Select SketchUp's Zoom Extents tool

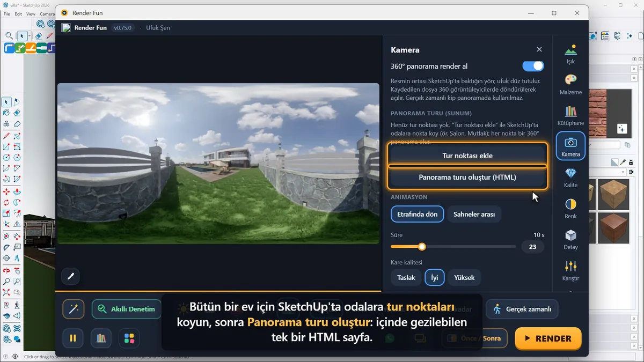coord(6,291)
